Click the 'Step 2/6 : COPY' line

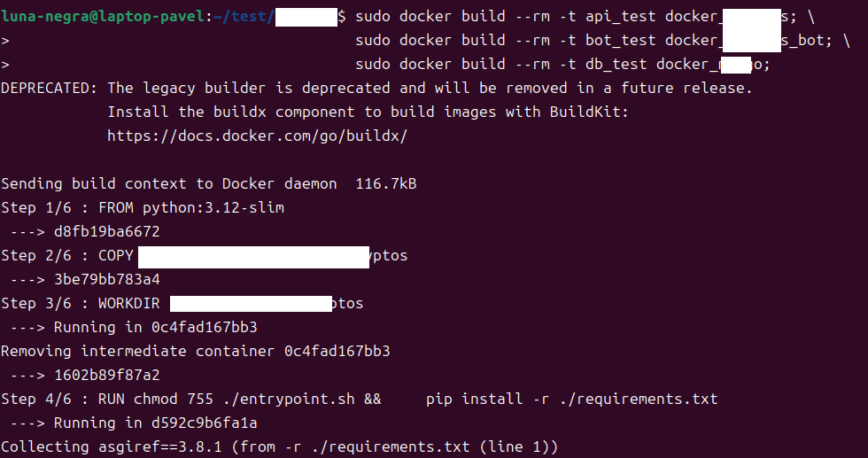click(x=67, y=255)
